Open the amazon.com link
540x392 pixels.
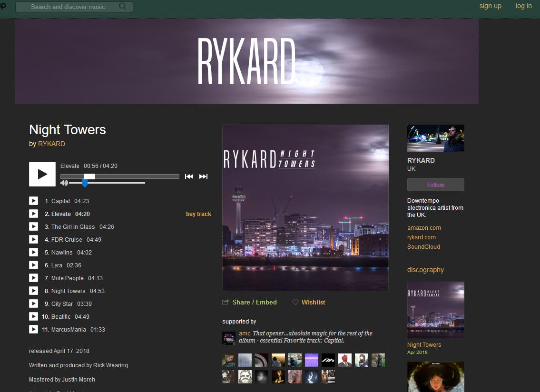point(424,227)
